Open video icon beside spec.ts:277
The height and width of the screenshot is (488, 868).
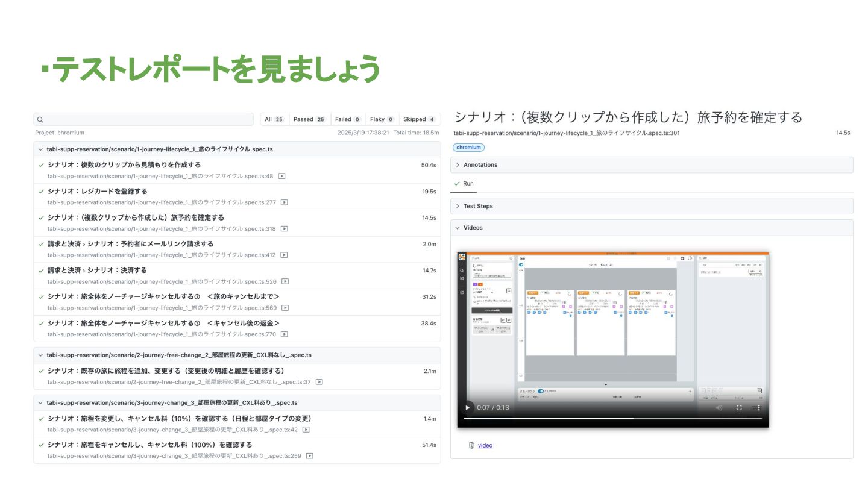(285, 202)
